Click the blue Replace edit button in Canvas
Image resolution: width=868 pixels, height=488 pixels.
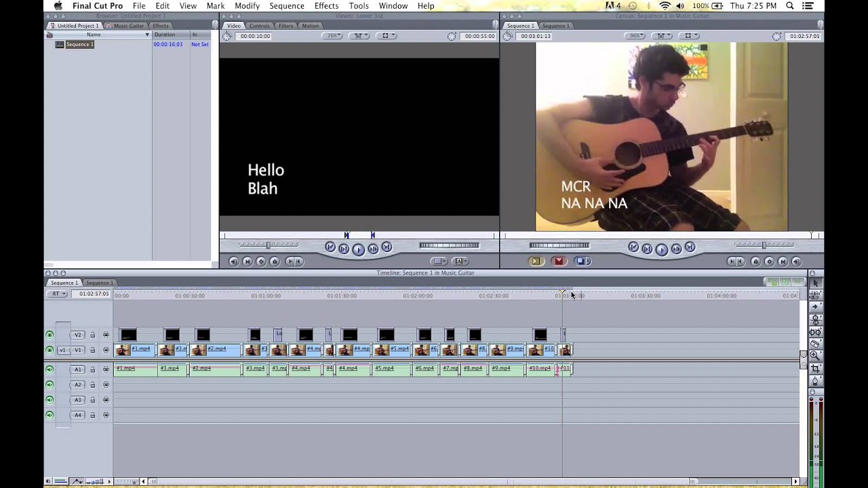coord(582,261)
